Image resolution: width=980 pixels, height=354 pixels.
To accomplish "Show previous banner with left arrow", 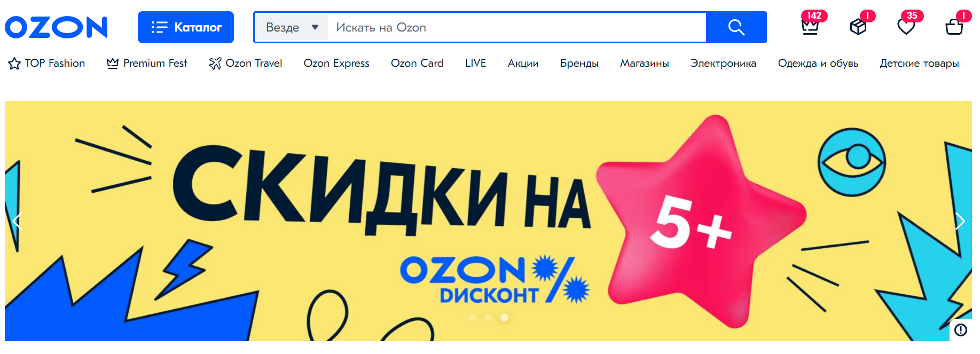I will (x=17, y=221).
